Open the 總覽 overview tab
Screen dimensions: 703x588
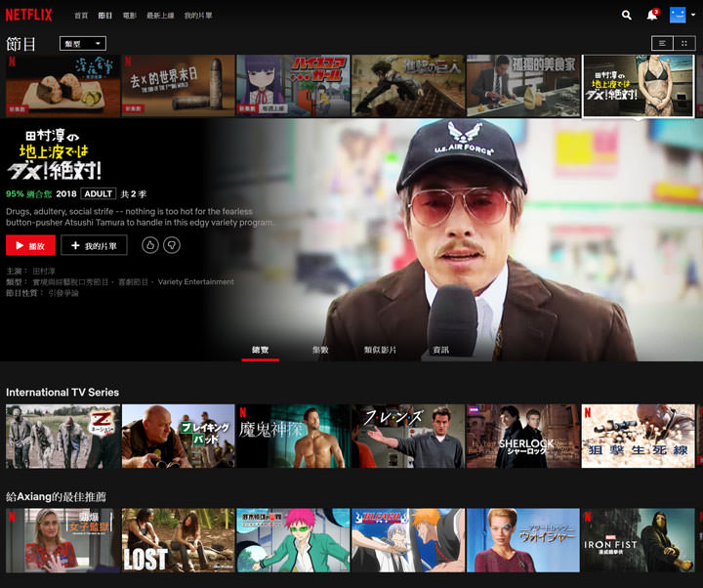point(260,350)
